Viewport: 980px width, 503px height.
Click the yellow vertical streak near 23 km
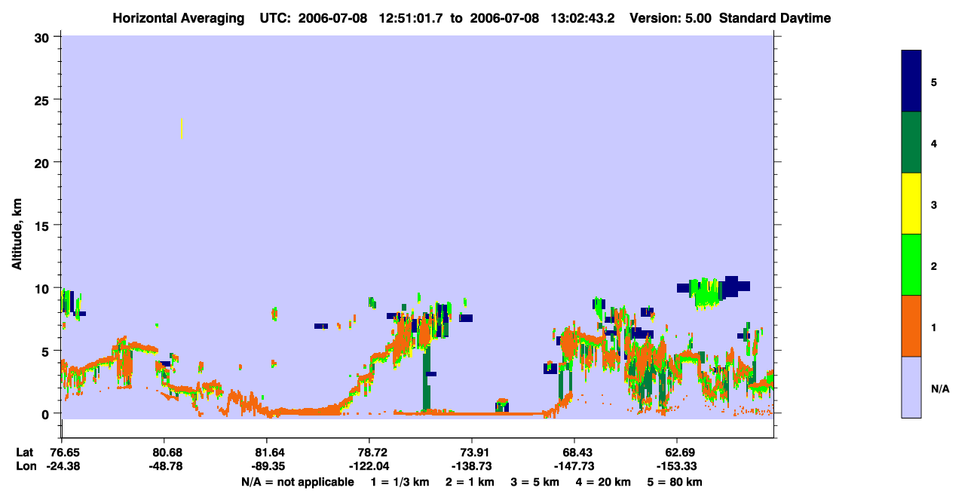182,128
